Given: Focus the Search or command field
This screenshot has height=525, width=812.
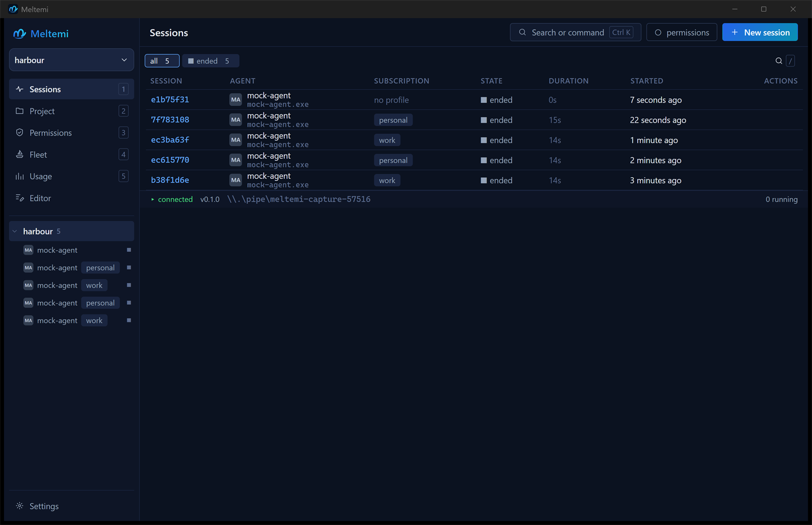Looking at the screenshot, I should coord(576,32).
